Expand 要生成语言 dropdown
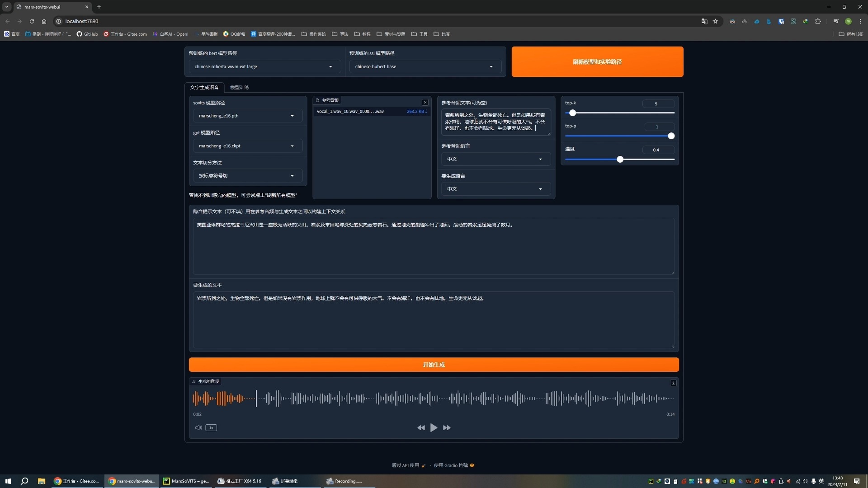This screenshot has height=488, width=868. click(x=496, y=188)
